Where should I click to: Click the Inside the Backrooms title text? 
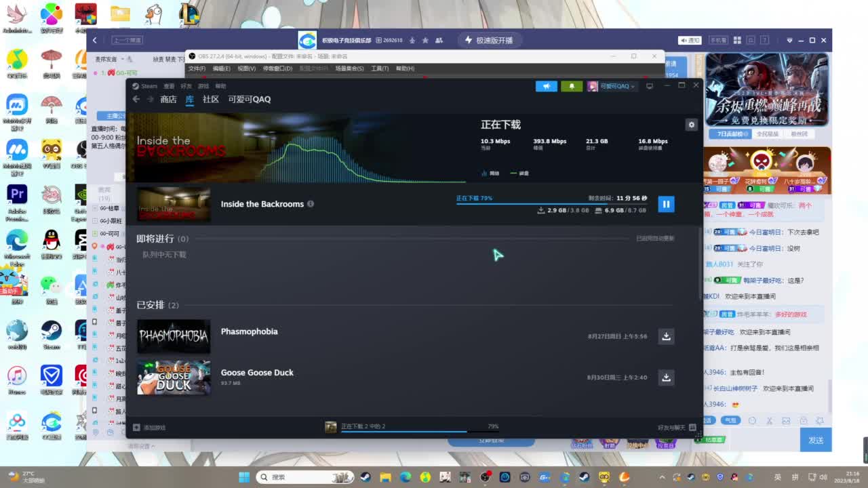click(262, 204)
